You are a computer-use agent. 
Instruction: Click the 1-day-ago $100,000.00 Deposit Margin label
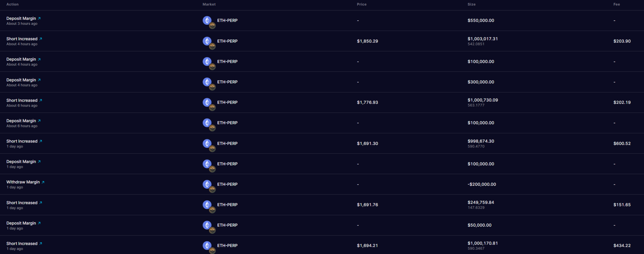coord(21,162)
